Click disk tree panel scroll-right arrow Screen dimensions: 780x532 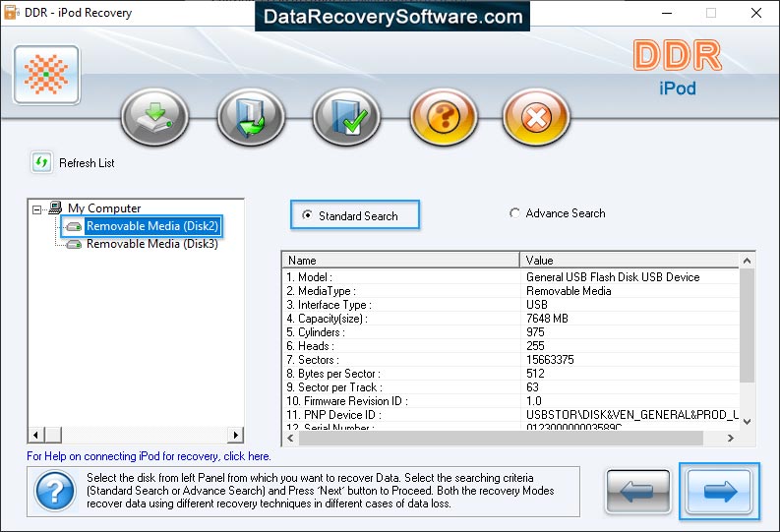tap(236, 435)
